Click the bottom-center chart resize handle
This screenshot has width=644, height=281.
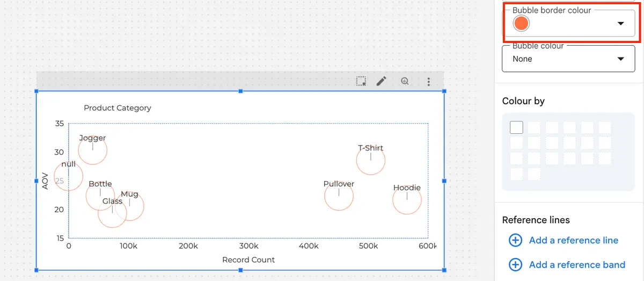pyautogui.click(x=240, y=270)
